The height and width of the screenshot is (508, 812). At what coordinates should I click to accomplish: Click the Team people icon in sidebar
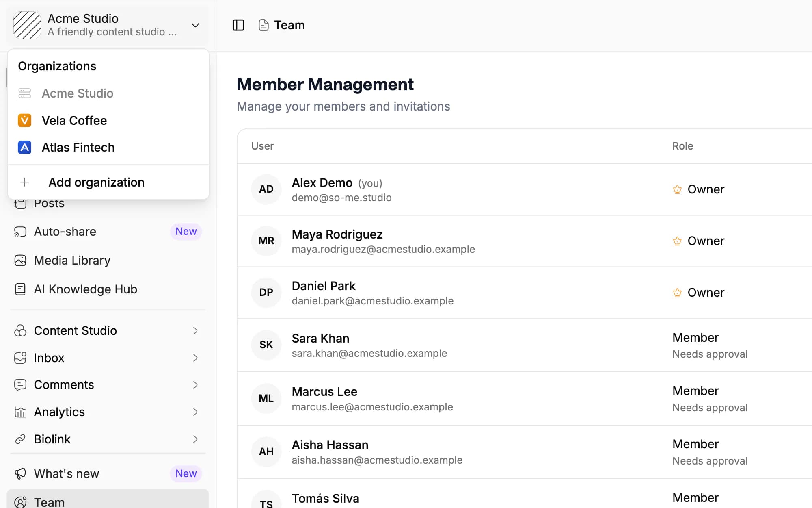click(x=20, y=502)
